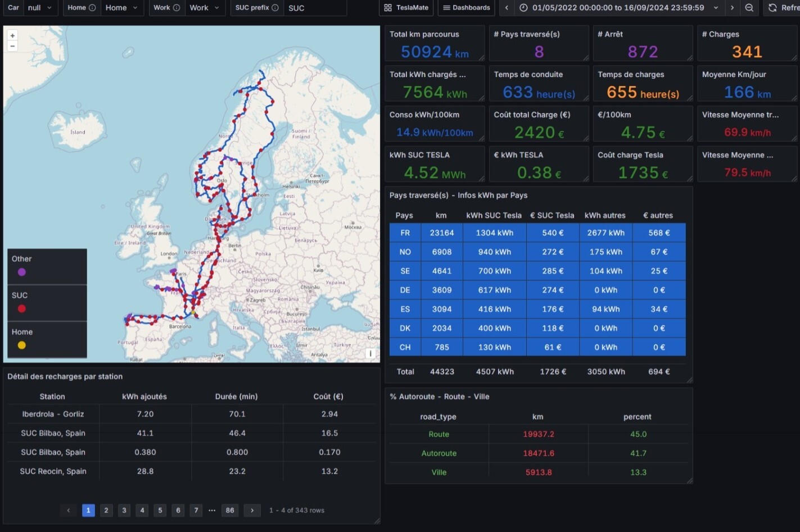Sort stations table by kWh ajoutés column
This screenshot has height=532, width=800.
point(144,397)
